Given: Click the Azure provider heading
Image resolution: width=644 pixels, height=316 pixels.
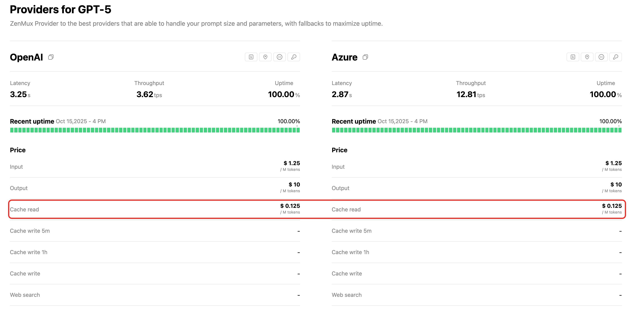Looking at the screenshot, I should (345, 57).
